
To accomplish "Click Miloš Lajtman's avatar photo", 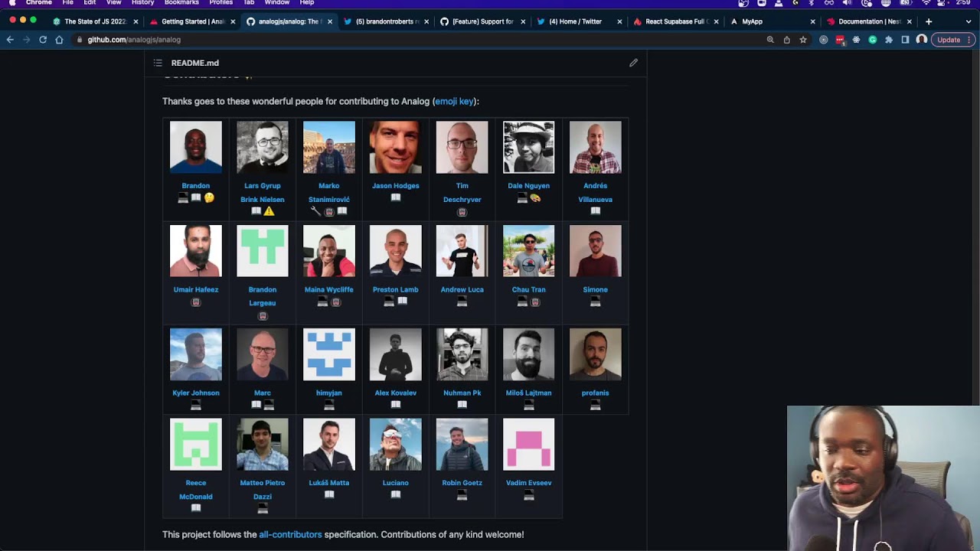I will (528, 354).
